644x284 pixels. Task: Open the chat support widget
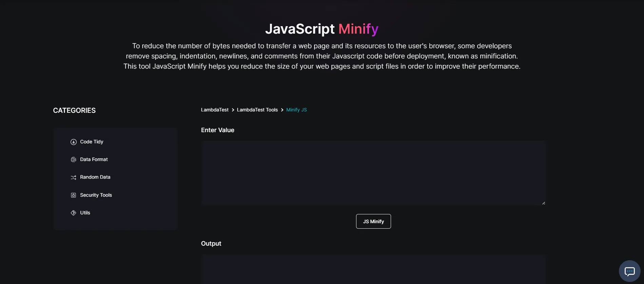(x=629, y=271)
